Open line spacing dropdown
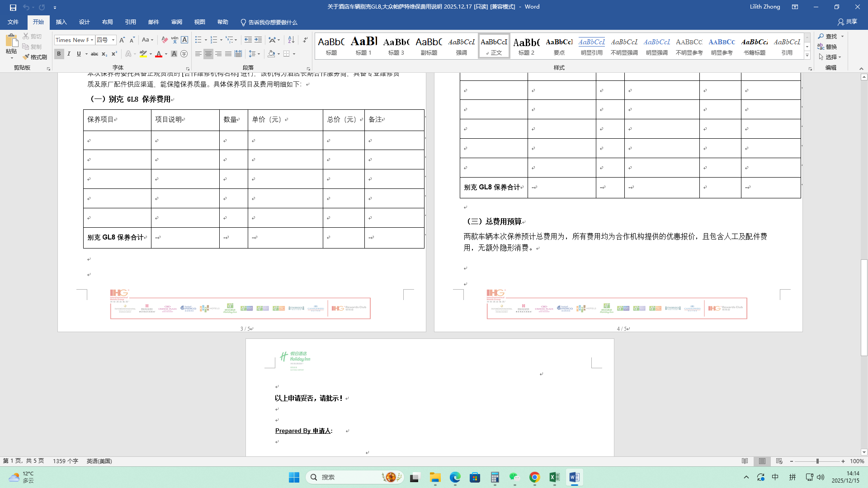 click(x=258, y=54)
